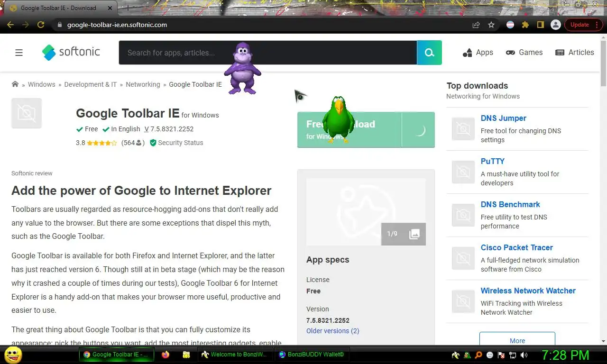Open the smiley face start button
Viewport: 607px width, 364px height.
pyautogui.click(x=13, y=355)
